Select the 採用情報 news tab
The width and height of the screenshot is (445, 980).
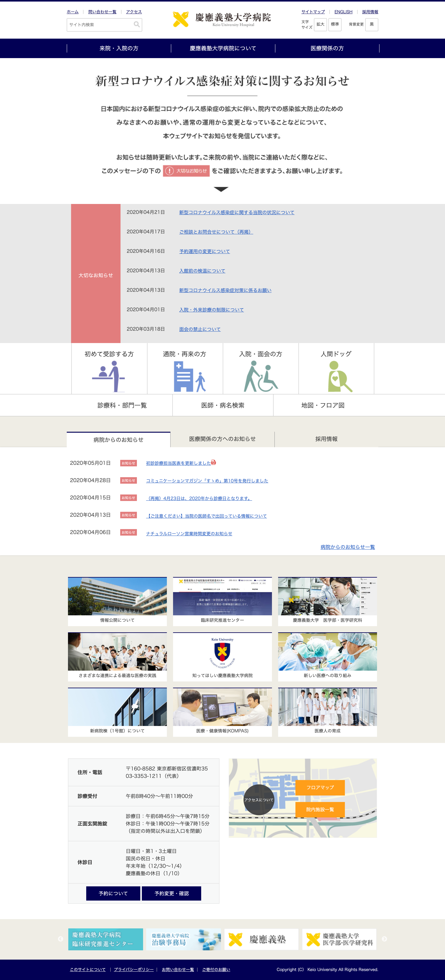click(x=326, y=439)
